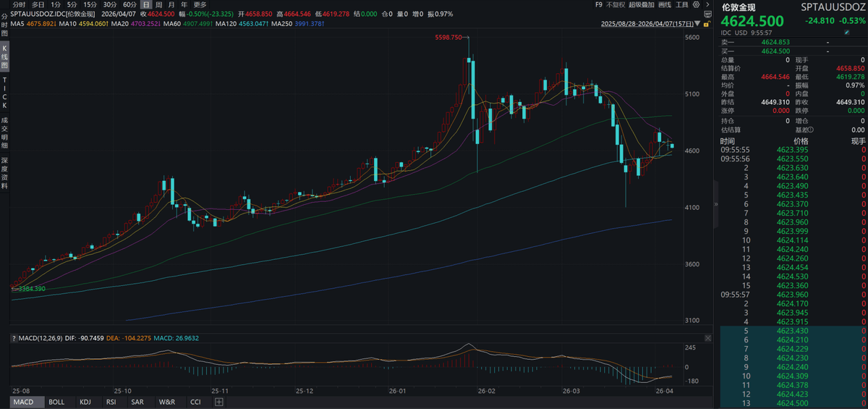
Task: Open the F9 information panel
Action: click(x=598, y=4)
